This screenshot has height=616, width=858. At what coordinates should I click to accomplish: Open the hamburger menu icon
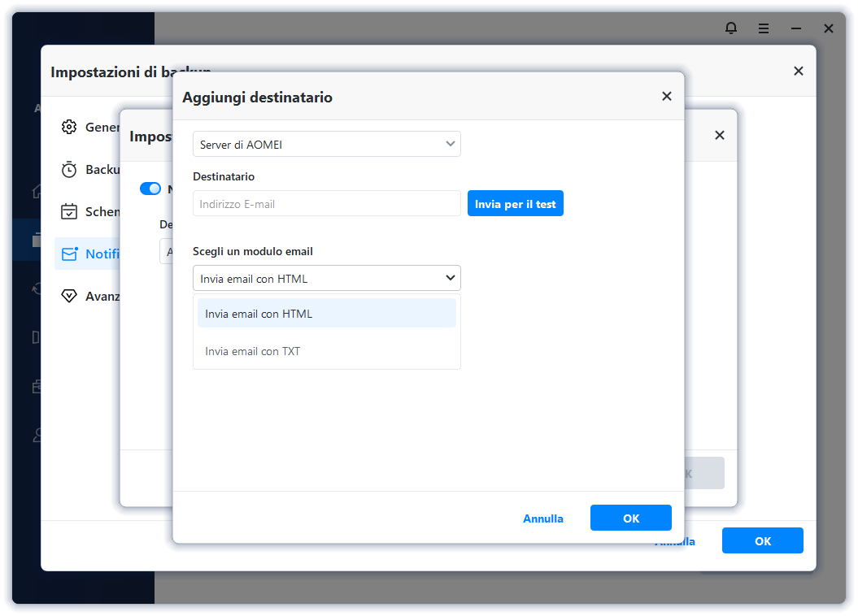(764, 28)
